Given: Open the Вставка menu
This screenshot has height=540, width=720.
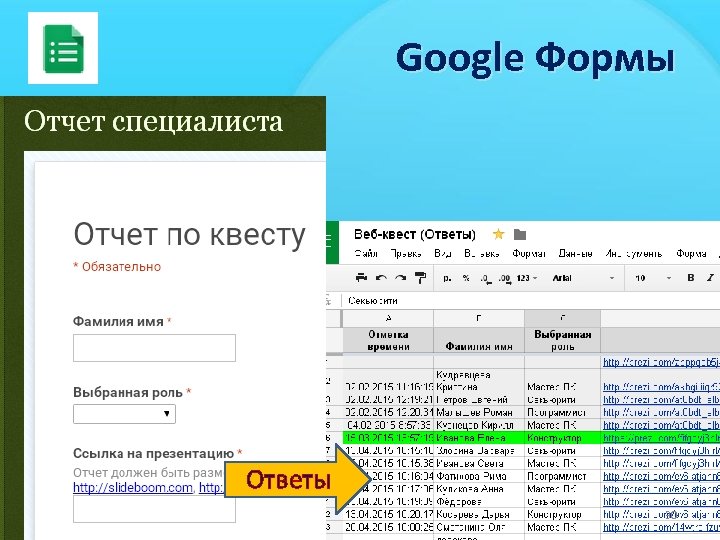Looking at the screenshot, I should [481, 253].
